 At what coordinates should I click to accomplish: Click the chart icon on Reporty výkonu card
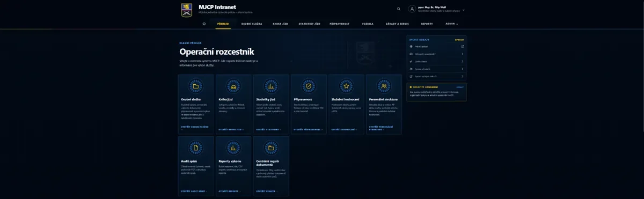pos(233,148)
